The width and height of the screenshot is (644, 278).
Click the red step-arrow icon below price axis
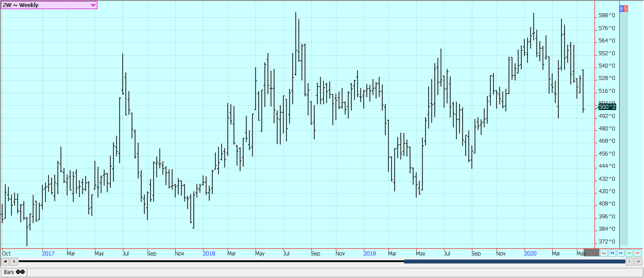[x=604, y=253]
